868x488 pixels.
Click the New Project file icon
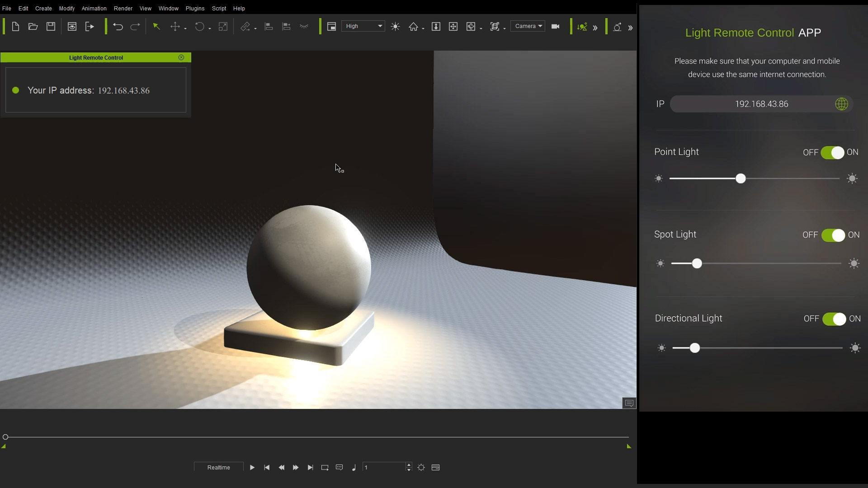pyautogui.click(x=15, y=27)
